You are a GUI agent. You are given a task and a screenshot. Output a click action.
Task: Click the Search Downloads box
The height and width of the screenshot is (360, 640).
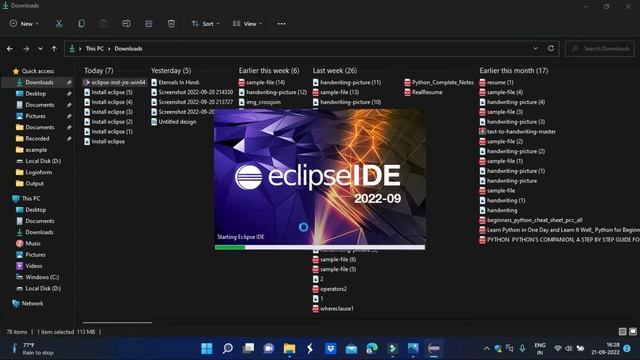pyautogui.click(x=600, y=49)
